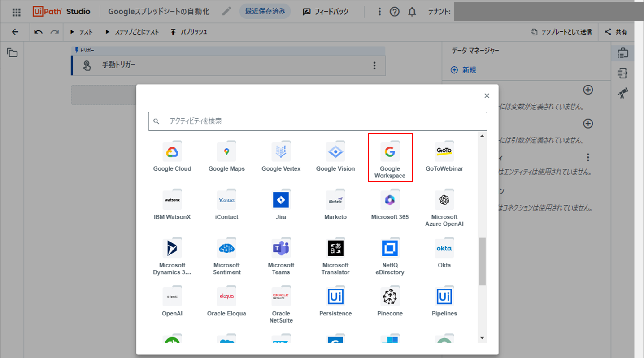The height and width of the screenshot is (358, 644).
Task: Choose the Marketo connector
Action: click(x=335, y=205)
